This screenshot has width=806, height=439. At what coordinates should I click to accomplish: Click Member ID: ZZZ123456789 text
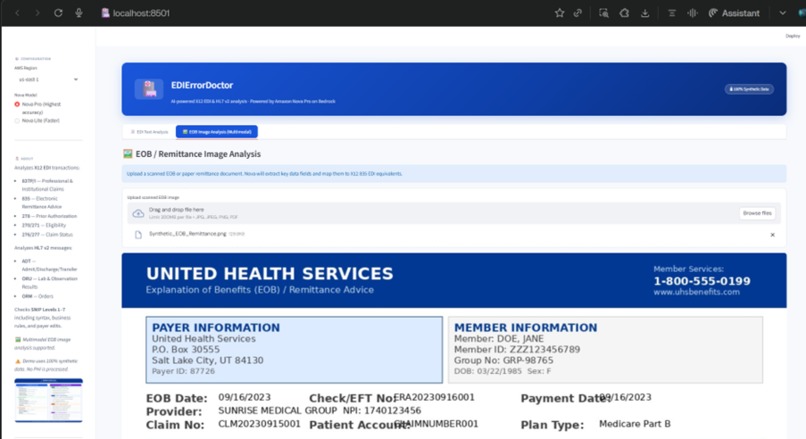tap(517, 350)
